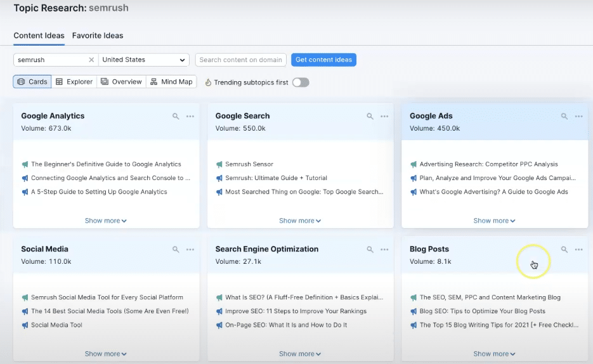Screen dimensions: 593x364
Task: Click the search icon on Google Search card
Action: pyautogui.click(x=370, y=117)
